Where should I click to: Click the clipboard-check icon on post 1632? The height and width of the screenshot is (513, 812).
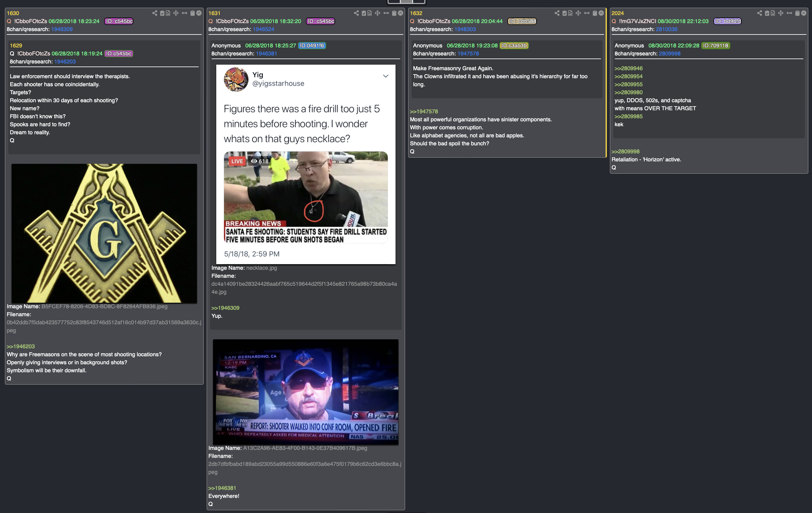pos(565,13)
